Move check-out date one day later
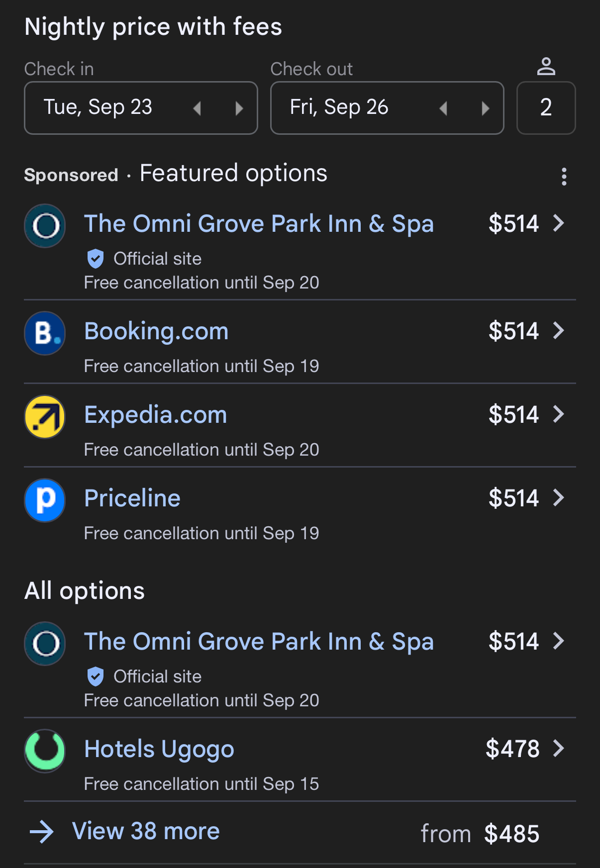 coord(486,108)
